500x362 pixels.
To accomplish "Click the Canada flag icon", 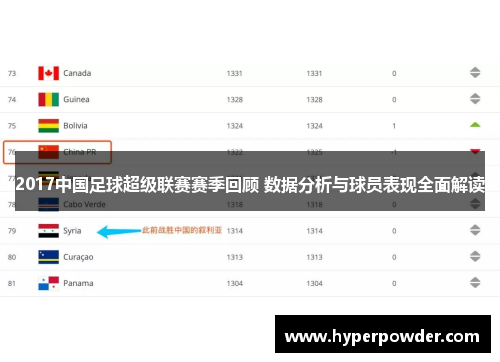I will point(48,73).
